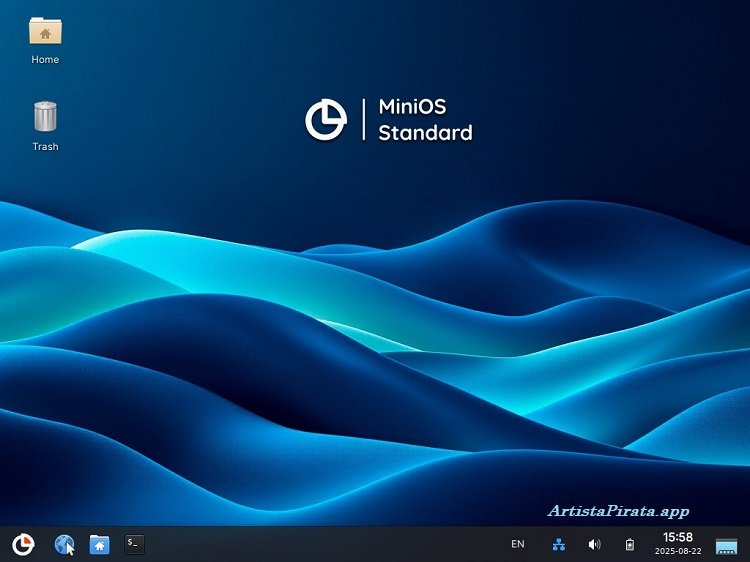Image resolution: width=750 pixels, height=562 pixels.
Task: Launch the web browser from the taskbar
Action: tap(64, 544)
